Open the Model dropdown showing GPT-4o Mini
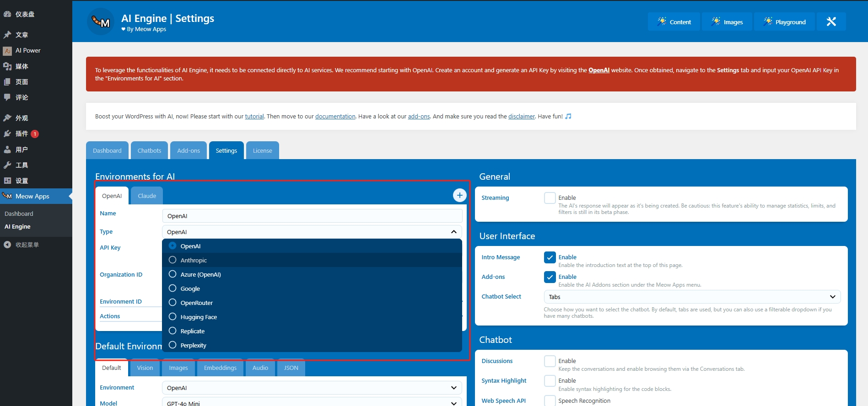Viewport: 868px width, 406px height. (312, 402)
